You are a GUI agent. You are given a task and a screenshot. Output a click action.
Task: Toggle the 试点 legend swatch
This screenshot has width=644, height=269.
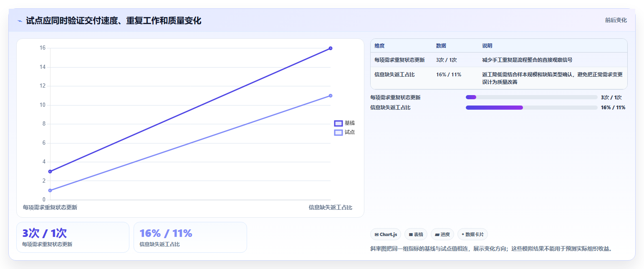point(338,132)
